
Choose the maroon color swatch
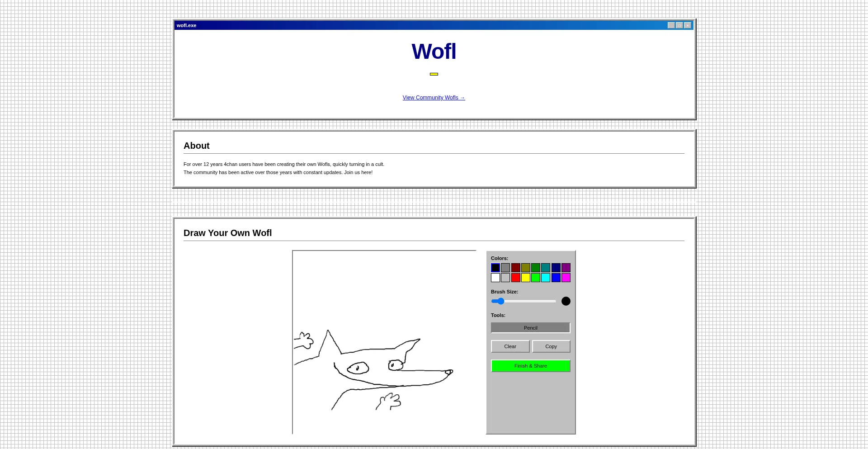516,268
